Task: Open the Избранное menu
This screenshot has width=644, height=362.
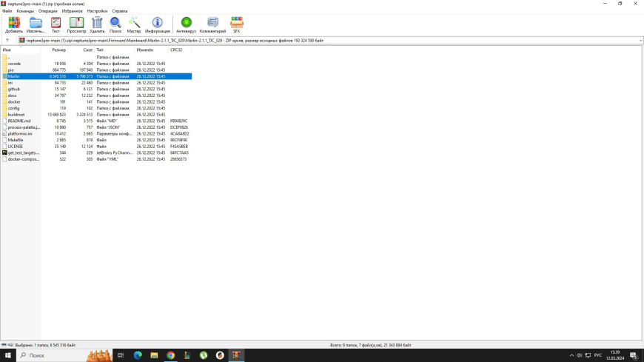Action: pyautogui.click(x=72, y=11)
